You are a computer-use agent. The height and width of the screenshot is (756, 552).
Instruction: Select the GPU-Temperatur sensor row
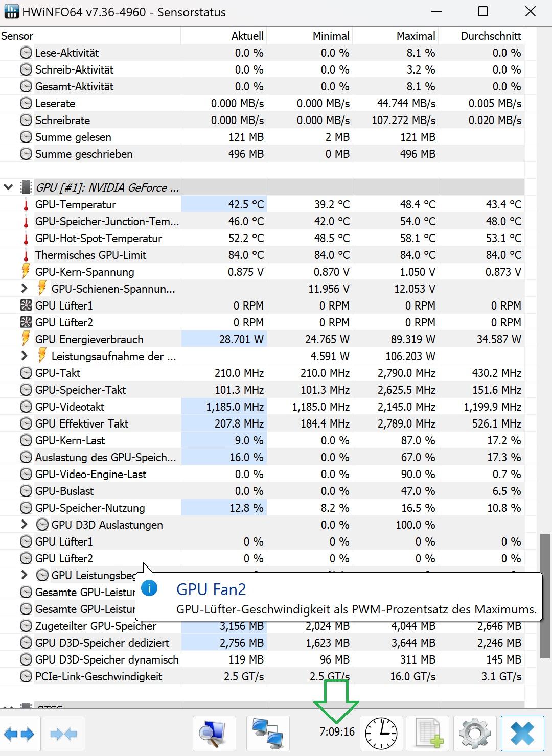pos(76,204)
